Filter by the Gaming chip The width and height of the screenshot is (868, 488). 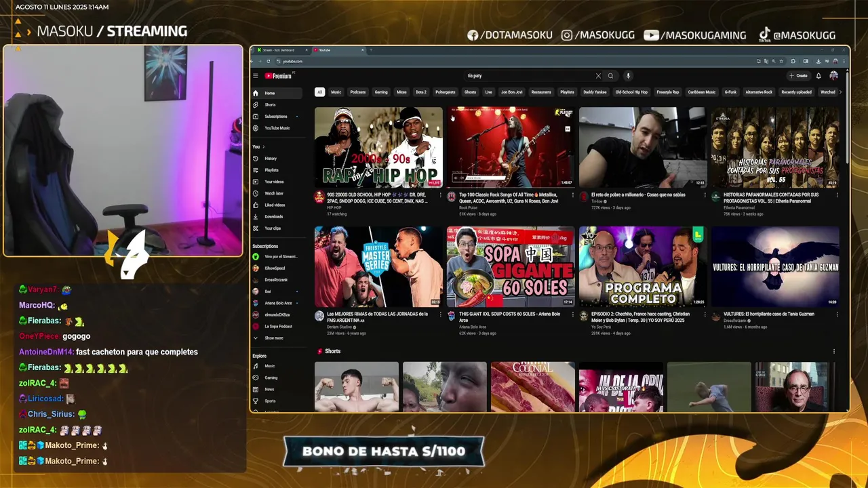click(381, 92)
